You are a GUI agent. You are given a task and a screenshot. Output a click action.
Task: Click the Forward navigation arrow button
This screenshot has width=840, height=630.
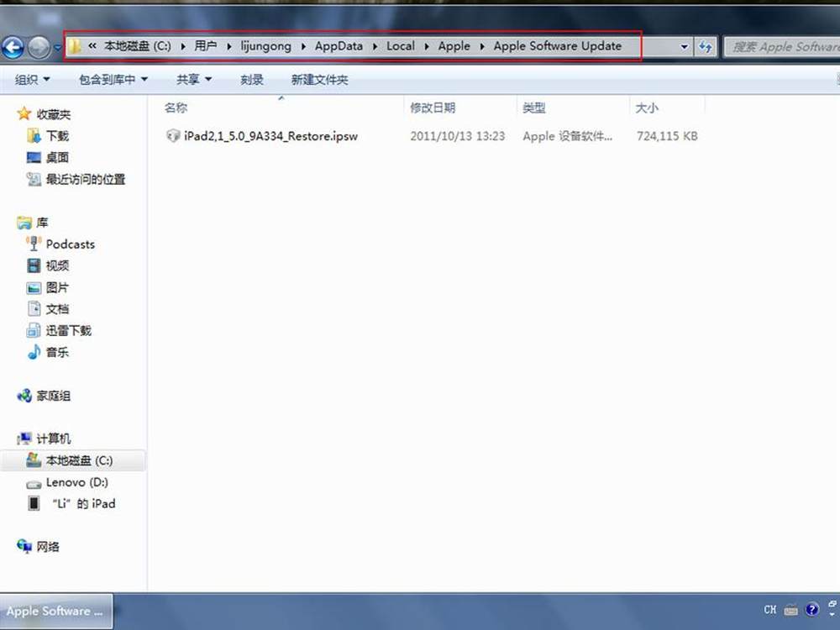(x=39, y=47)
